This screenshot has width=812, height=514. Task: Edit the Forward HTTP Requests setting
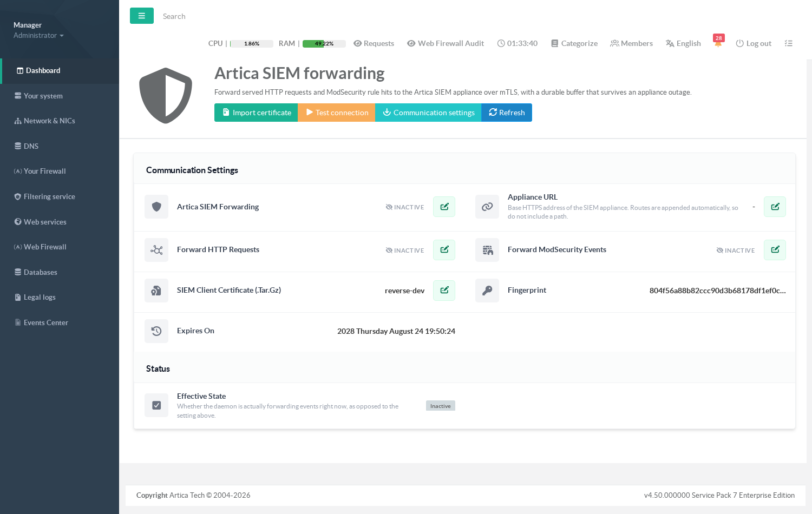pyautogui.click(x=444, y=250)
